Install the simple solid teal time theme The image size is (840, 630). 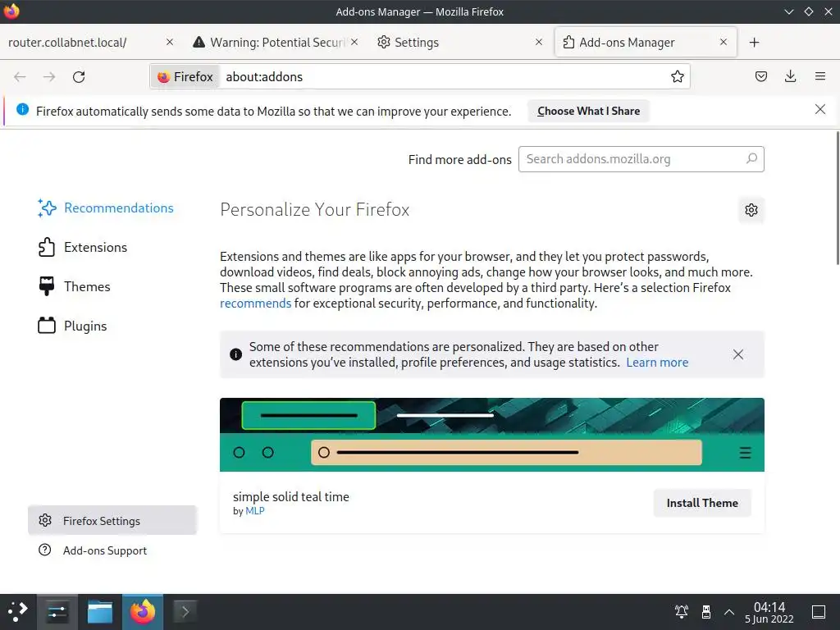click(702, 503)
